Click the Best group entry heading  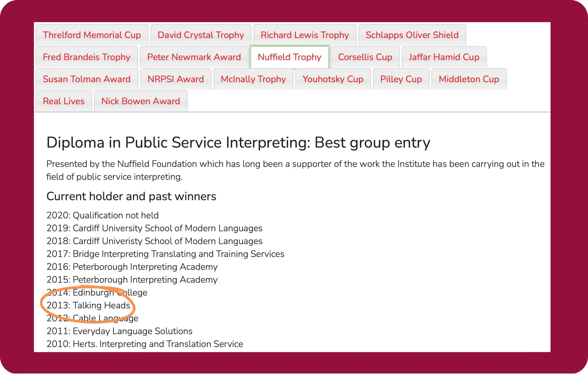[x=238, y=142]
